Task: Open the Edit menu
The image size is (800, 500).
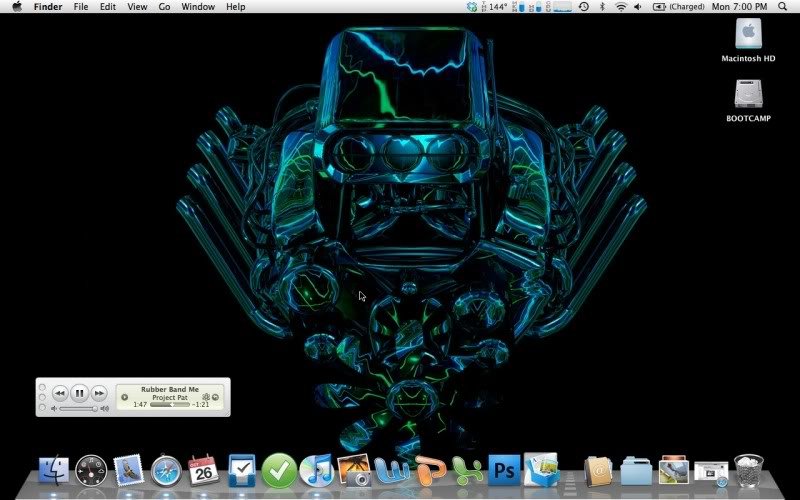Action: [x=108, y=7]
